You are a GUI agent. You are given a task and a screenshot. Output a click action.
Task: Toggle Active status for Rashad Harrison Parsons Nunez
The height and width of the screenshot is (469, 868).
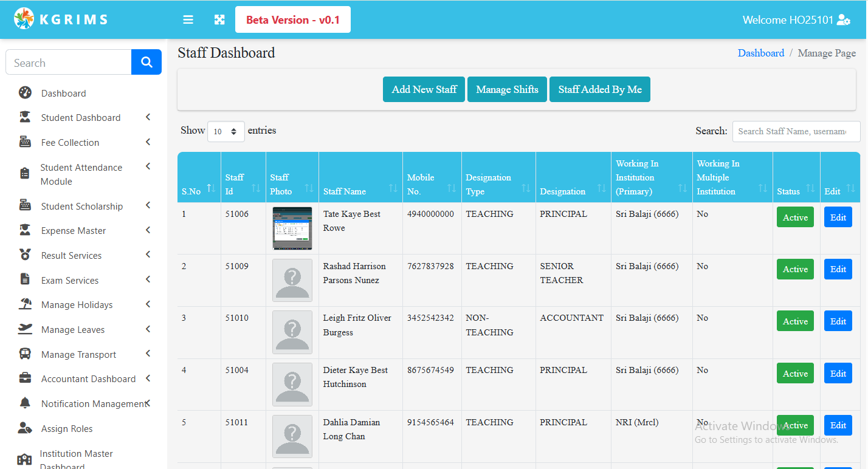[795, 269]
